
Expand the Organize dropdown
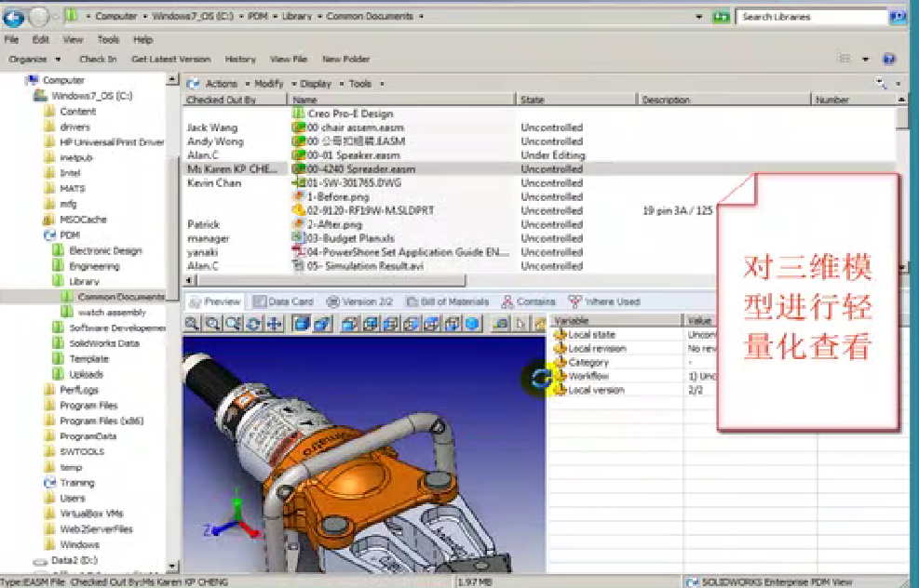coord(34,60)
